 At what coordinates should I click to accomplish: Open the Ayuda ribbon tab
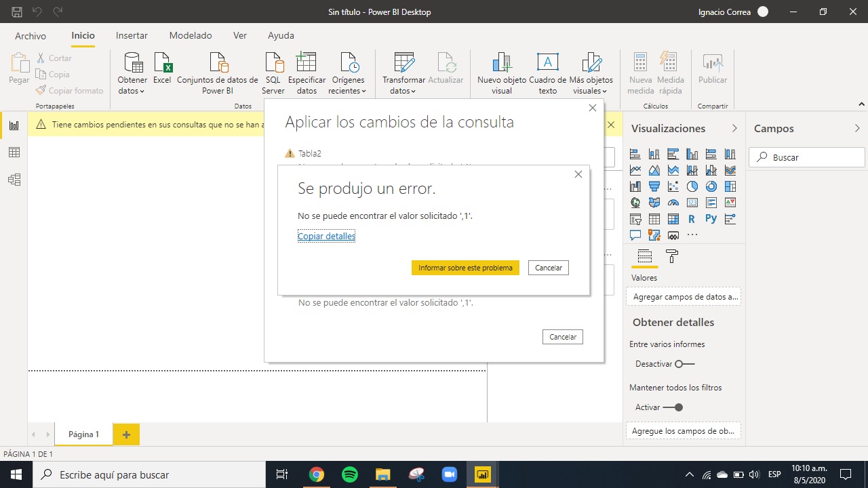281,36
